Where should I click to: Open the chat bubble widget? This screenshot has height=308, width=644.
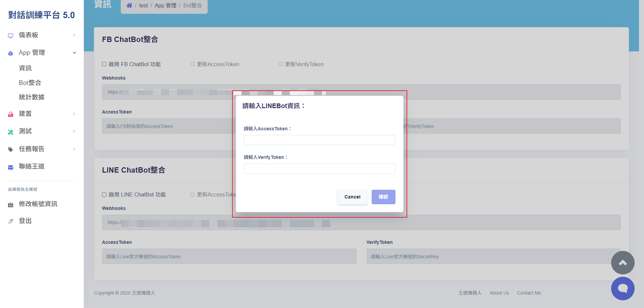[623, 289]
